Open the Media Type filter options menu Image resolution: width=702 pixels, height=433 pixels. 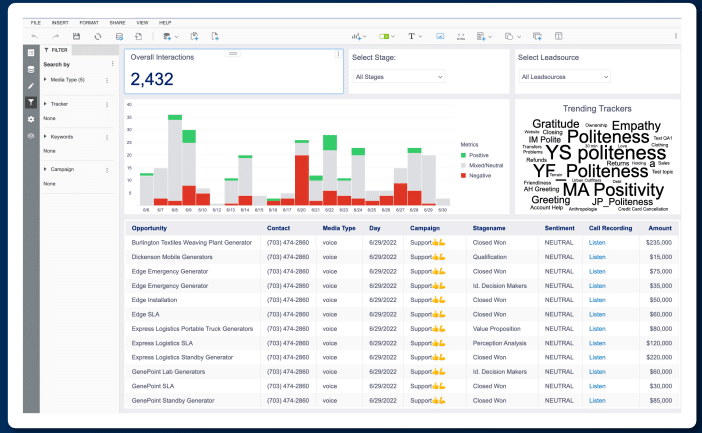(107, 80)
